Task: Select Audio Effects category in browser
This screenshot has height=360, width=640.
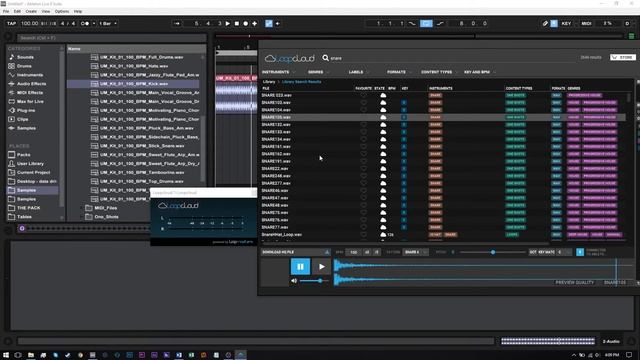Action: [x=31, y=84]
